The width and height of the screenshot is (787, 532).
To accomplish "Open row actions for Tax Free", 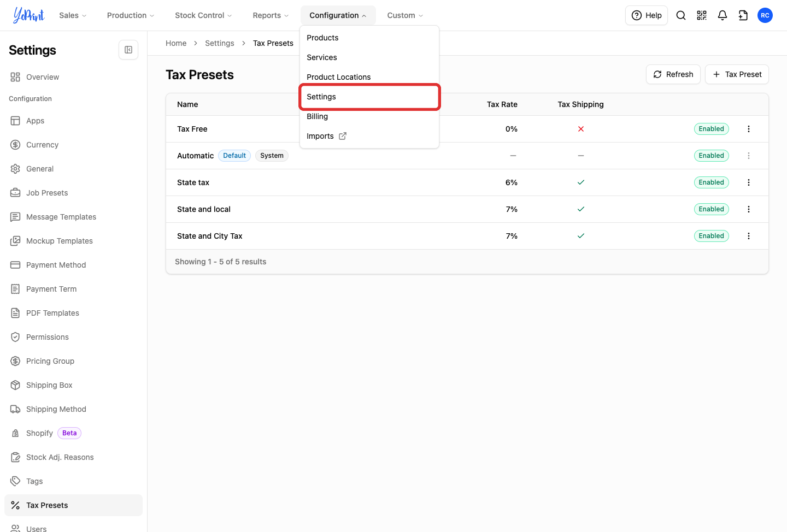I will pyautogui.click(x=749, y=129).
